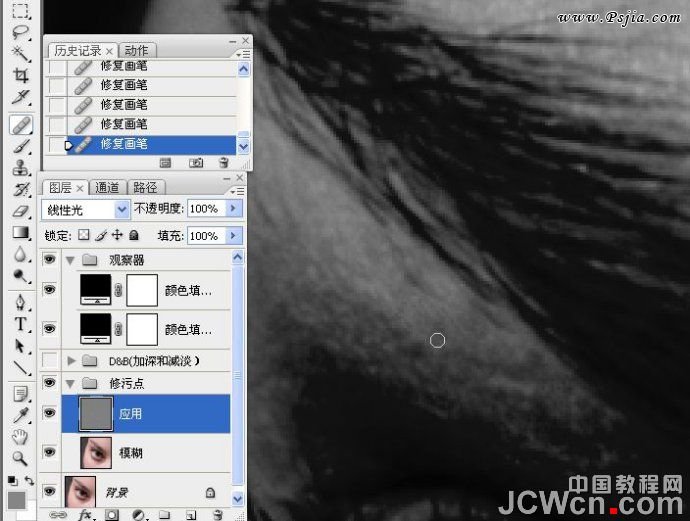Select the Zoom tool
This screenshot has height=521, width=690.
[x=20, y=458]
